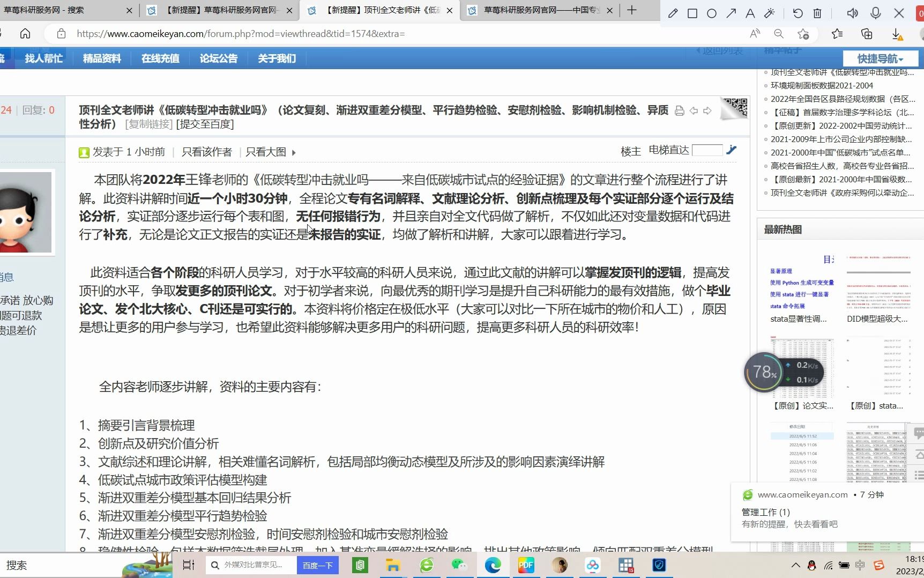Viewport: 924px width, 578px height.
Task: Select the circle annotation tool
Action: point(712,13)
